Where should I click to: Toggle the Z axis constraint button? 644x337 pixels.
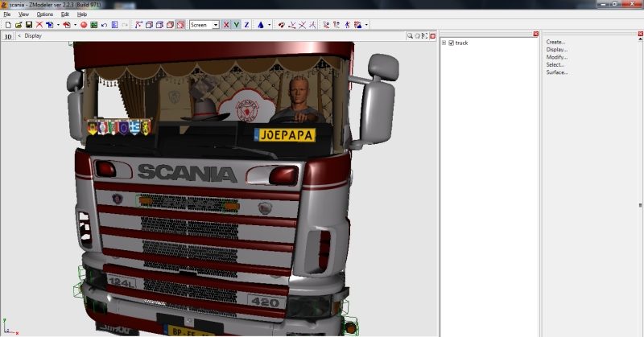246,25
